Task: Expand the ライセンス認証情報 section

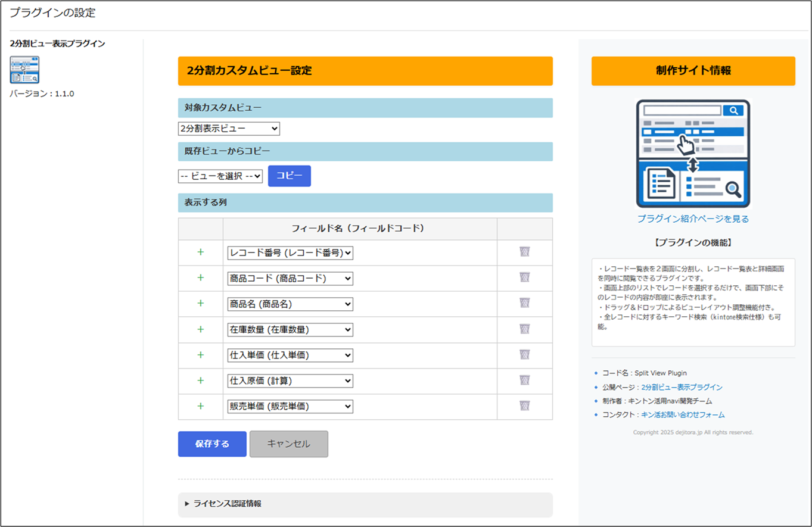Action: tap(227, 504)
